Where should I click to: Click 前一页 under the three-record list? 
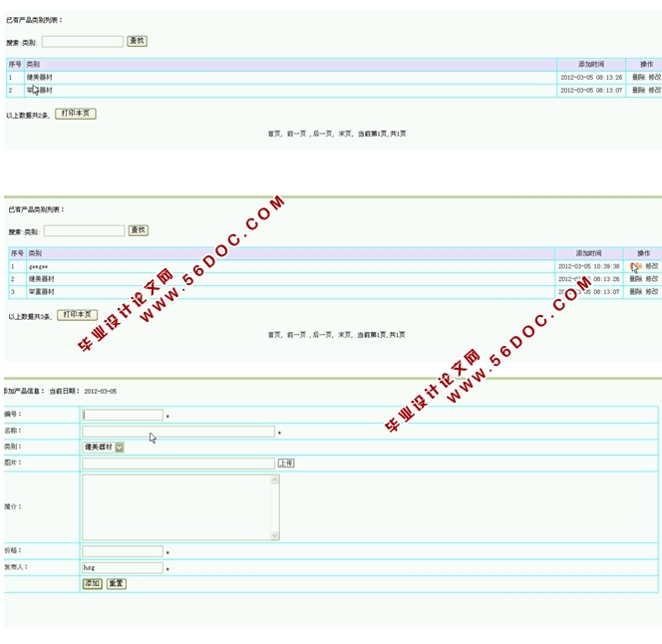[x=296, y=334]
